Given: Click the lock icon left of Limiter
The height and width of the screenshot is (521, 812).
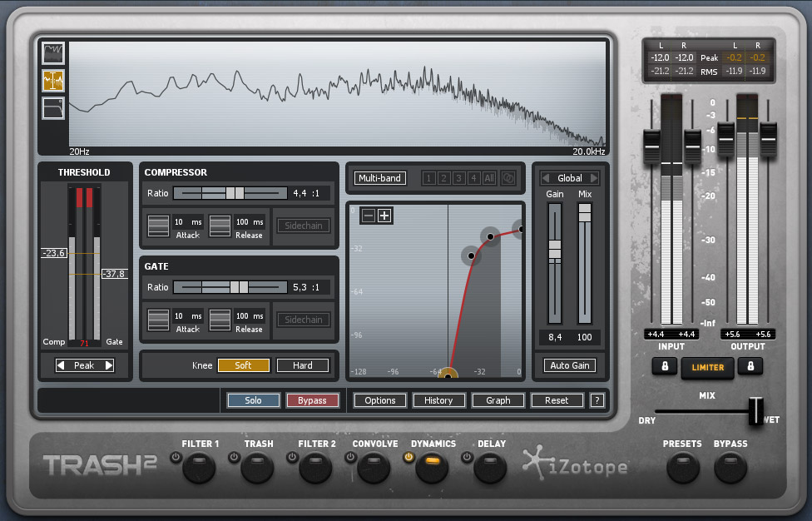Looking at the screenshot, I should point(665,367).
